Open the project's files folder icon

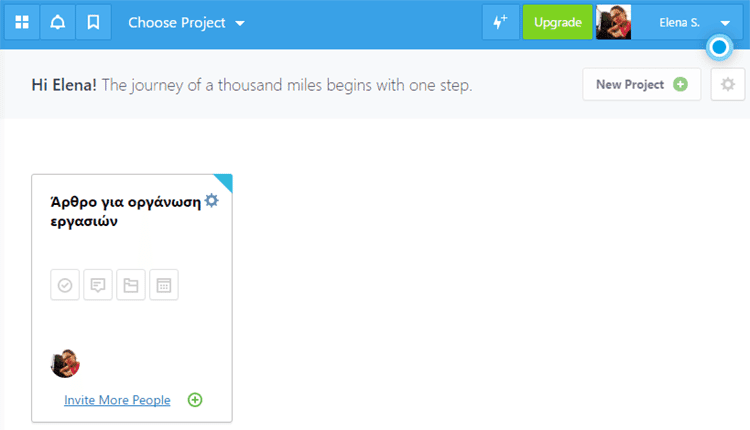coord(131,285)
